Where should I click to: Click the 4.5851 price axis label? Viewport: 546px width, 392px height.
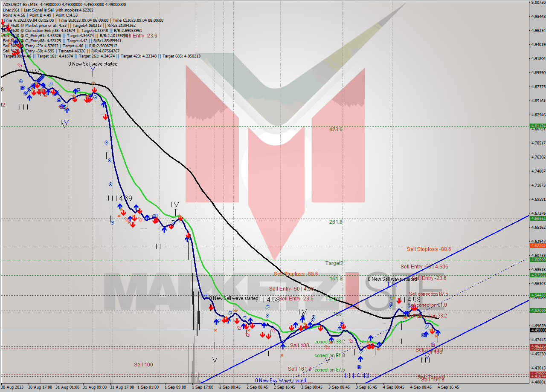538,269
